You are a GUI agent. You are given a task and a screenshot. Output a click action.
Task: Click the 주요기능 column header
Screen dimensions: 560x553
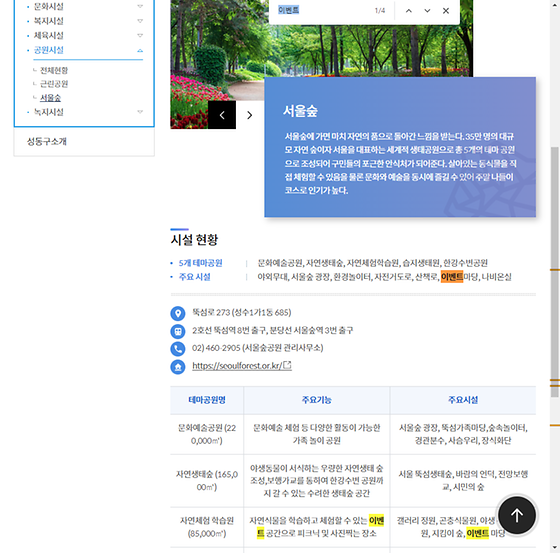tap(316, 400)
